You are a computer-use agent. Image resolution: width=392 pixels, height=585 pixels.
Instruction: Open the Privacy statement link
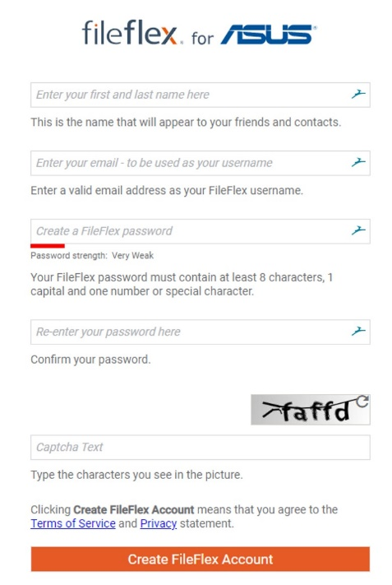coord(159,523)
